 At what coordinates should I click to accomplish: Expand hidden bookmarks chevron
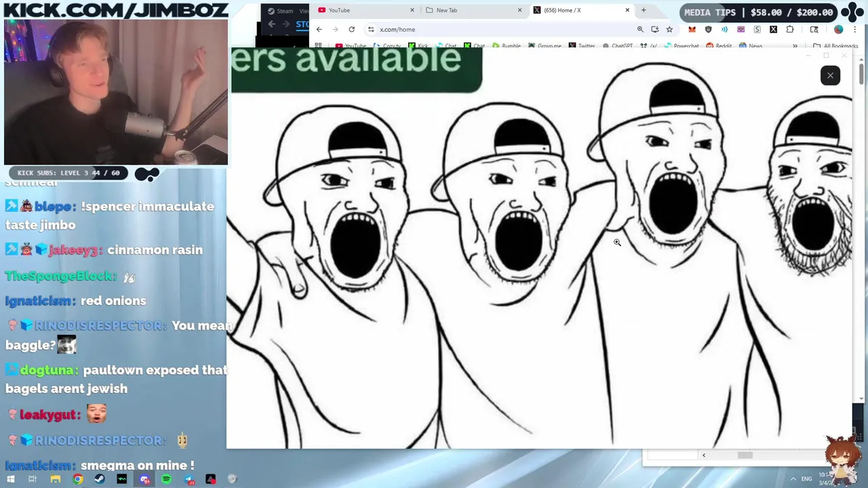[x=795, y=46]
